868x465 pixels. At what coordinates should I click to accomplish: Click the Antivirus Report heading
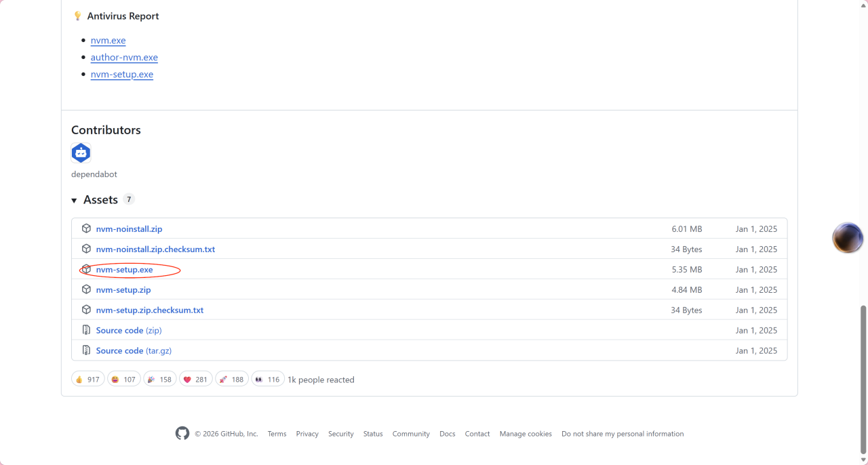[123, 16]
